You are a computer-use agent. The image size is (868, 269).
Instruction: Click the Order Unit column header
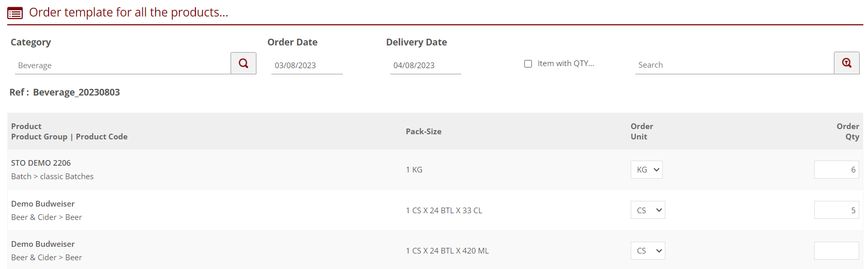[x=642, y=132]
